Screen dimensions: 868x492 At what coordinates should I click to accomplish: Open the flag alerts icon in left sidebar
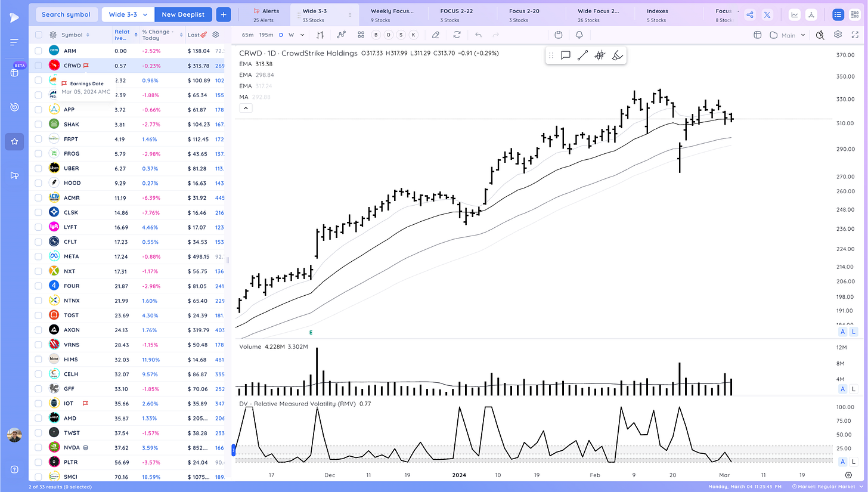pos(14,175)
